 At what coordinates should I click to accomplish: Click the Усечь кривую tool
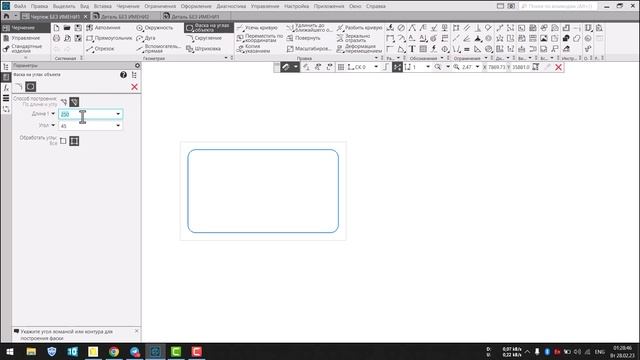[x=257, y=28]
